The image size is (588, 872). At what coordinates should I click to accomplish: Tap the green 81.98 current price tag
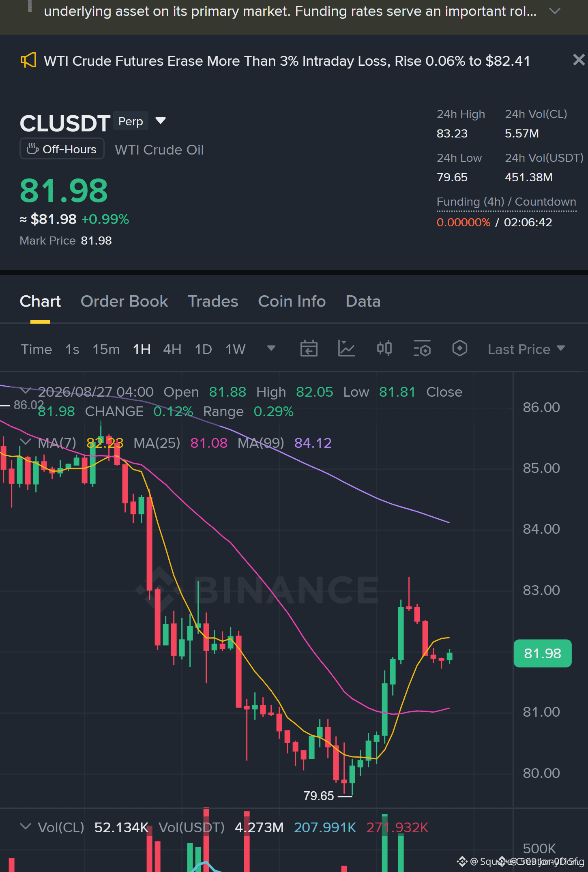[x=543, y=653]
